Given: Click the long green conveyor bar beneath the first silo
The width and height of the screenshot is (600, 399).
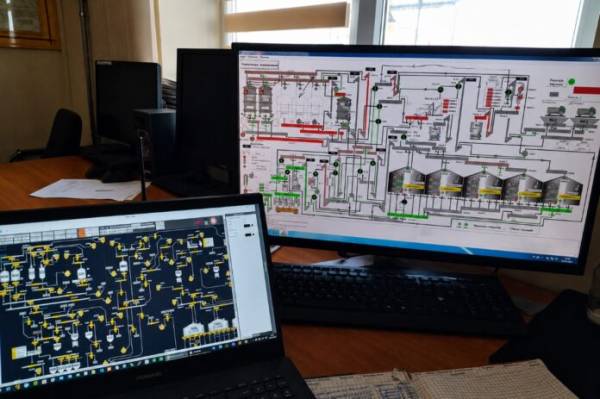Looking at the screenshot, I should coord(408,216).
